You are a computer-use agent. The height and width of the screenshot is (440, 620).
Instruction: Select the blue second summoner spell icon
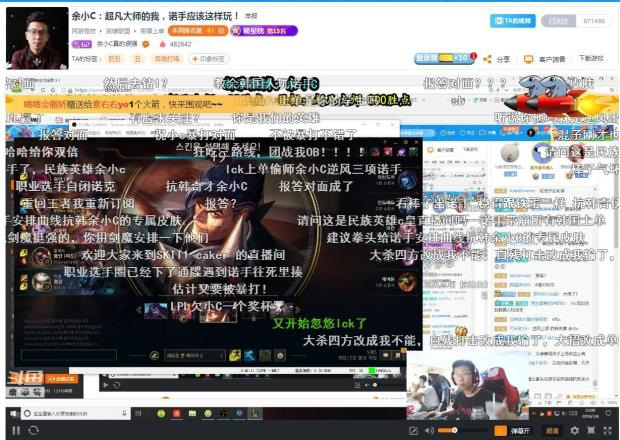(x=249, y=355)
